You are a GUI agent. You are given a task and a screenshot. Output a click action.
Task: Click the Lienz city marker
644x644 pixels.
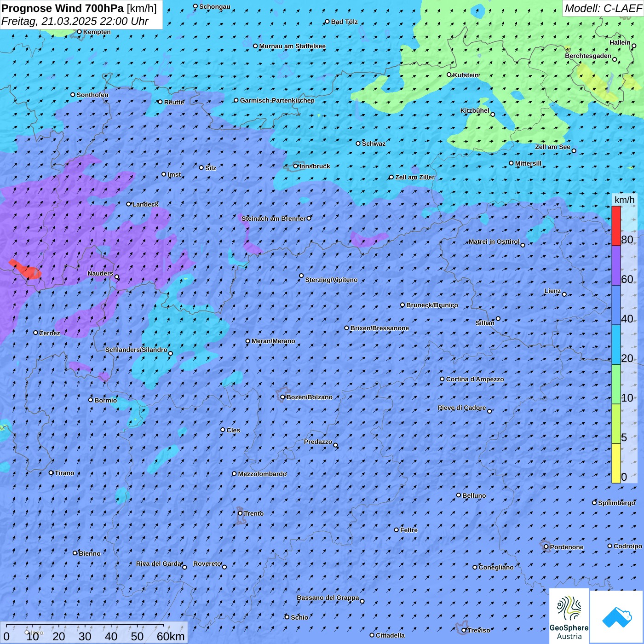564,294
